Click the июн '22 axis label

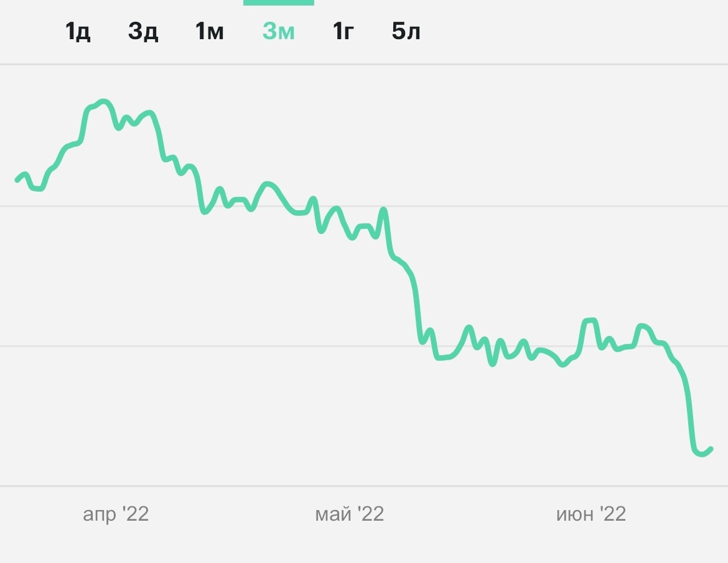590,514
